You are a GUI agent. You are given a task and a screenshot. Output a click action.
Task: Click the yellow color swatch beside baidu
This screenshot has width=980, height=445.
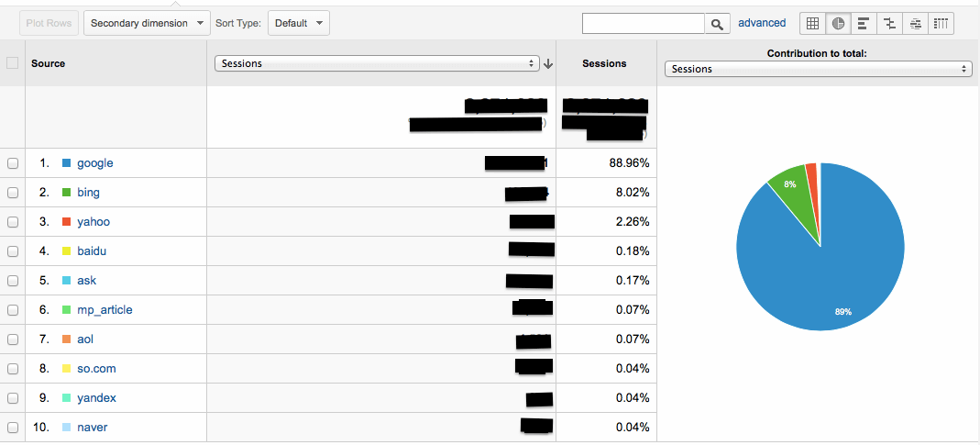click(x=66, y=251)
